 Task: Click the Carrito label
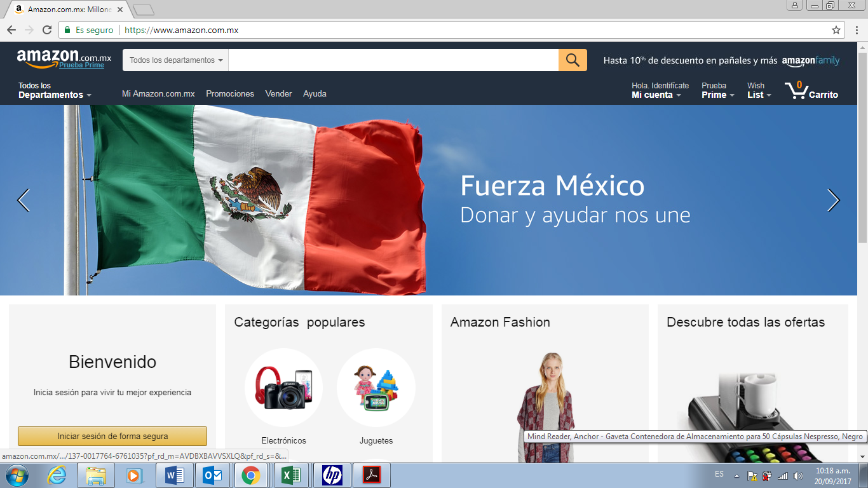pyautogui.click(x=824, y=95)
